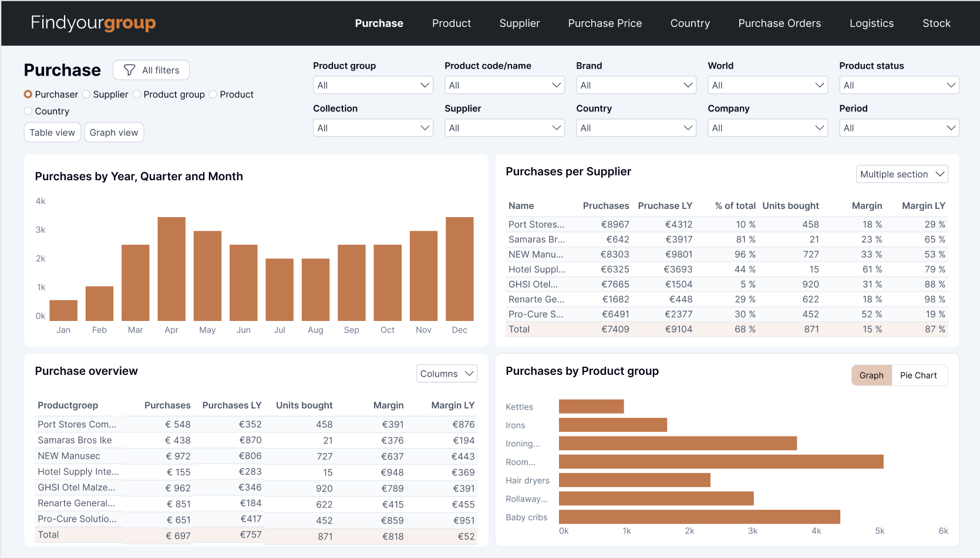
Task: Click the 'Purchases LY' column header
Action: coord(232,405)
